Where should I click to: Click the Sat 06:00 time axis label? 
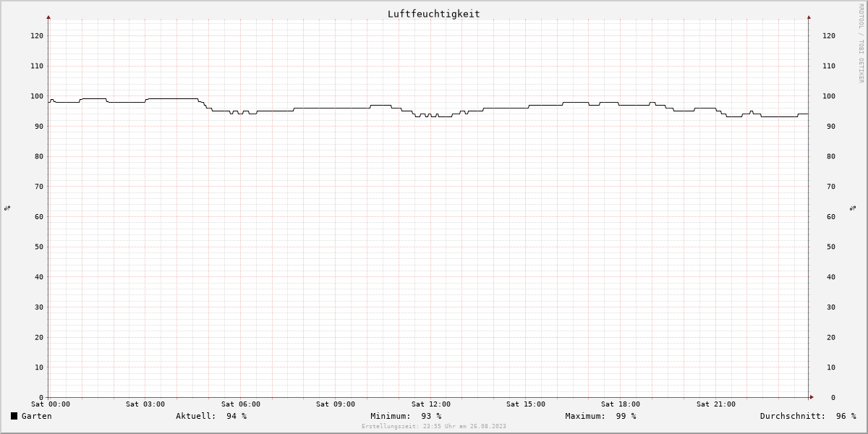[241, 404]
